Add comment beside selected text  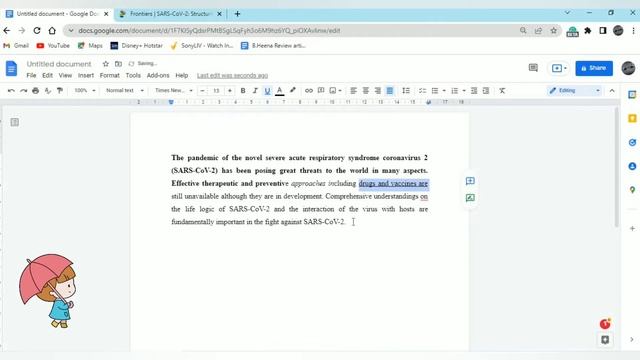tap(470, 181)
